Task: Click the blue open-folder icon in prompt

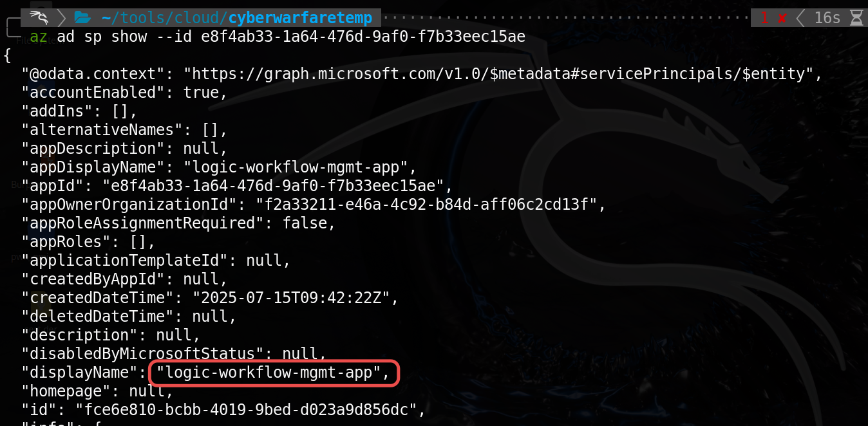Action: click(82, 17)
